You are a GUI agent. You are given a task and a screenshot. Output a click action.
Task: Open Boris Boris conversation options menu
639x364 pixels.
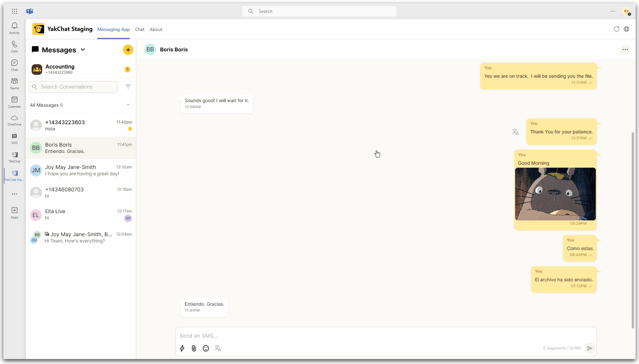point(625,49)
